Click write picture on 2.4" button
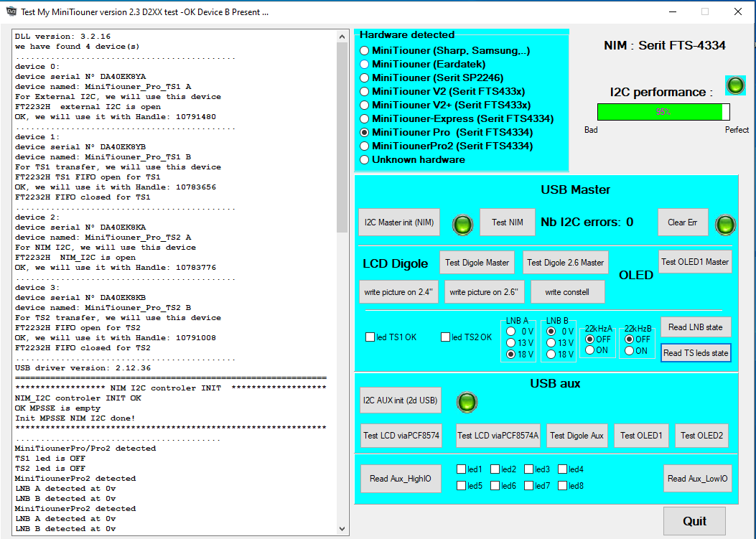 398,291
